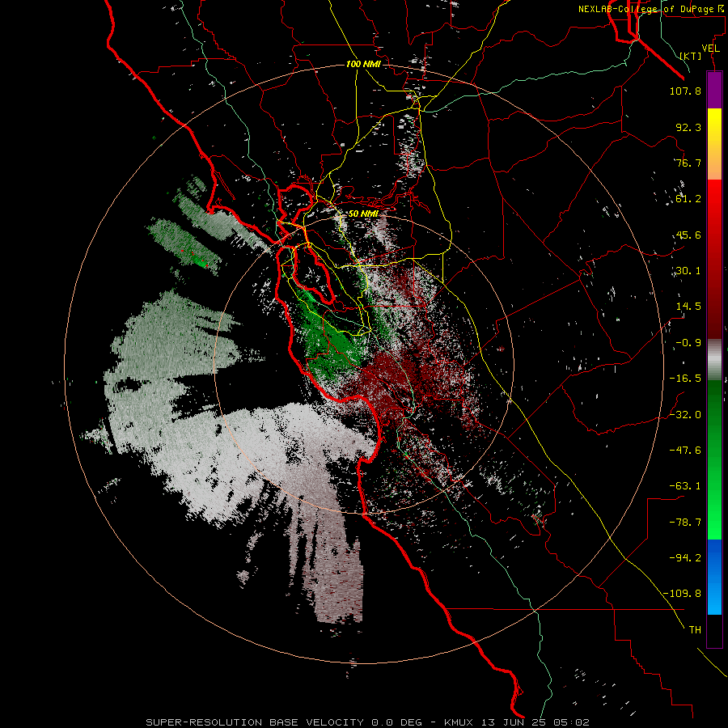The height and width of the screenshot is (728, 728).
Task: Click the gray near-zero segment of color bar
Action: pyautogui.click(x=714, y=360)
